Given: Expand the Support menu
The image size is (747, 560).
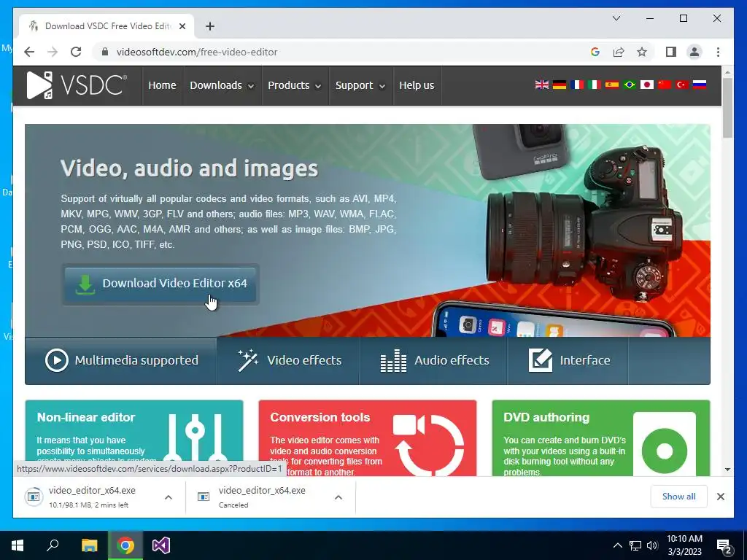Looking at the screenshot, I should click(x=360, y=85).
